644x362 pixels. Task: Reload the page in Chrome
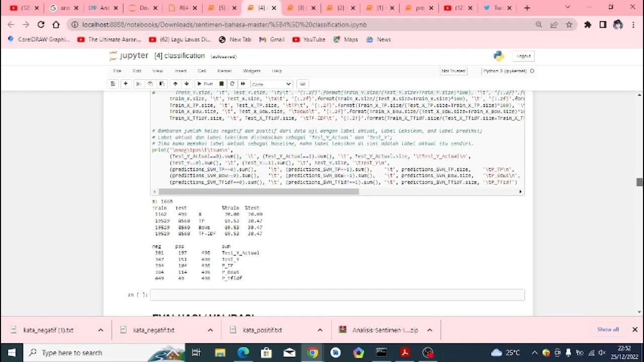(41, 25)
